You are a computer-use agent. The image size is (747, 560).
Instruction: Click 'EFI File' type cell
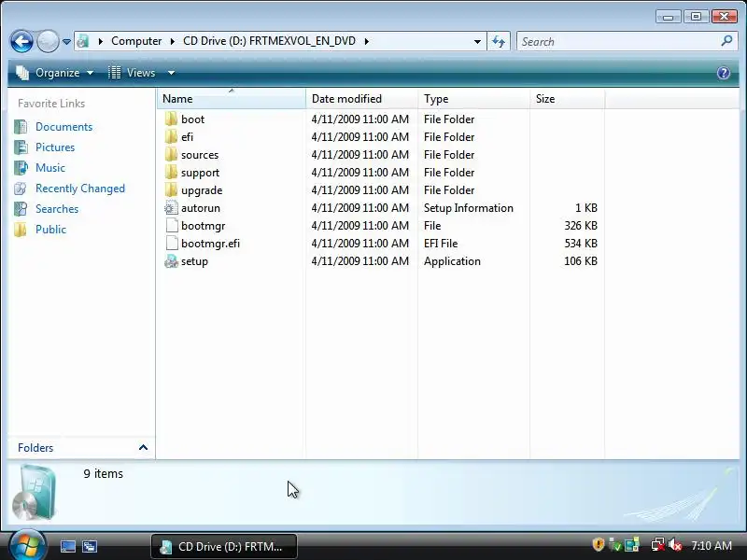point(441,244)
